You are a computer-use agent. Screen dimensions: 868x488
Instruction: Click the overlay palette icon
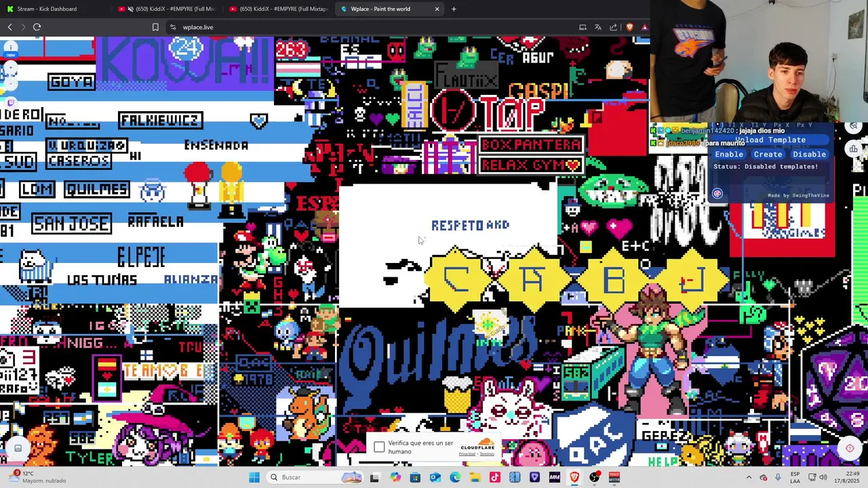click(x=717, y=194)
